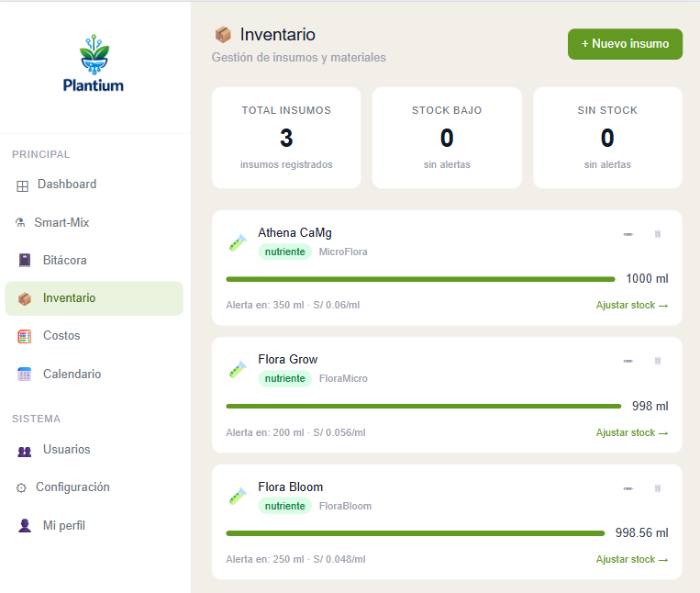Open Costos via its abacus icon
This screenshot has height=593, width=700.
coord(25,336)
